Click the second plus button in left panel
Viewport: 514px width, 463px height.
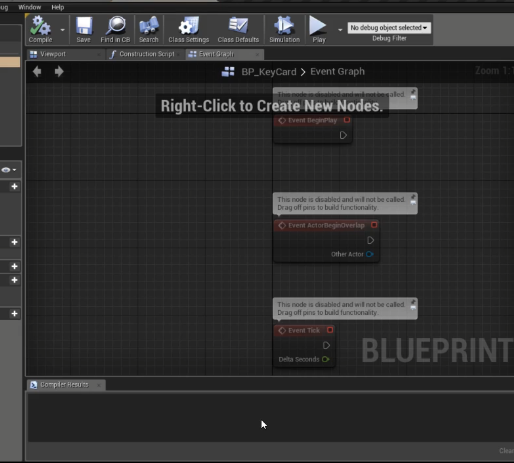click(14, 242)
